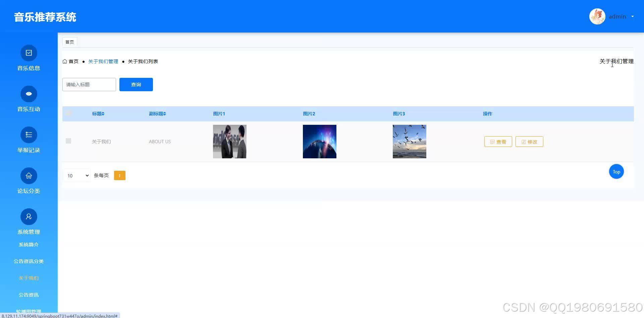
Task: Click the 音乐互动 sidebar label
Action: point(29,109)
